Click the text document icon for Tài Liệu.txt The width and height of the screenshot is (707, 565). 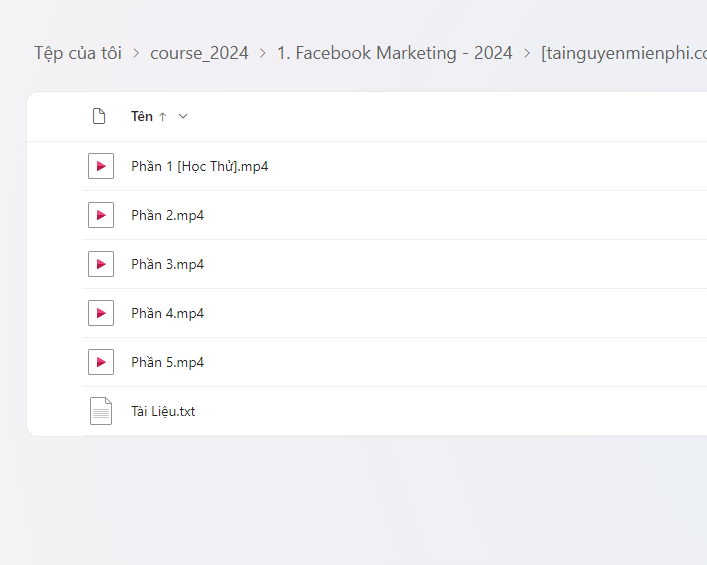100,411
